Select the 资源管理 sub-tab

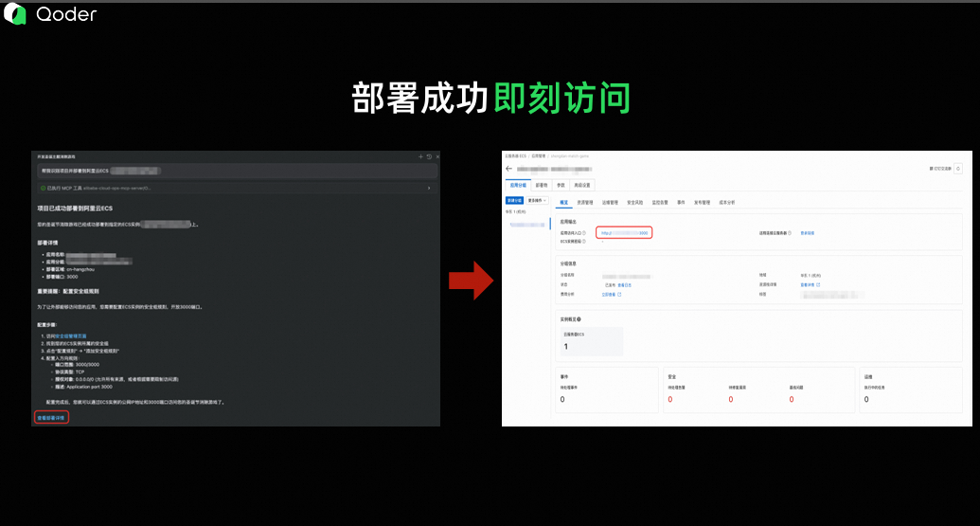click(x=585, y=203)
